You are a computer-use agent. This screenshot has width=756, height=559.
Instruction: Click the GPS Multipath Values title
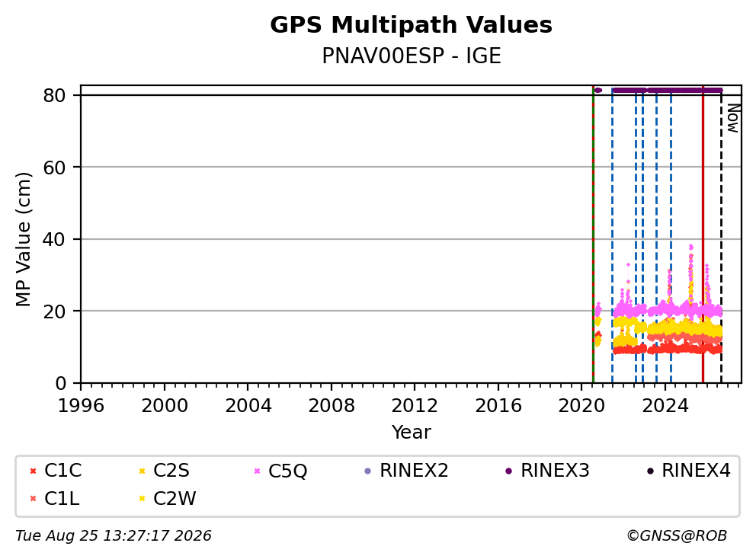point(412,24)
